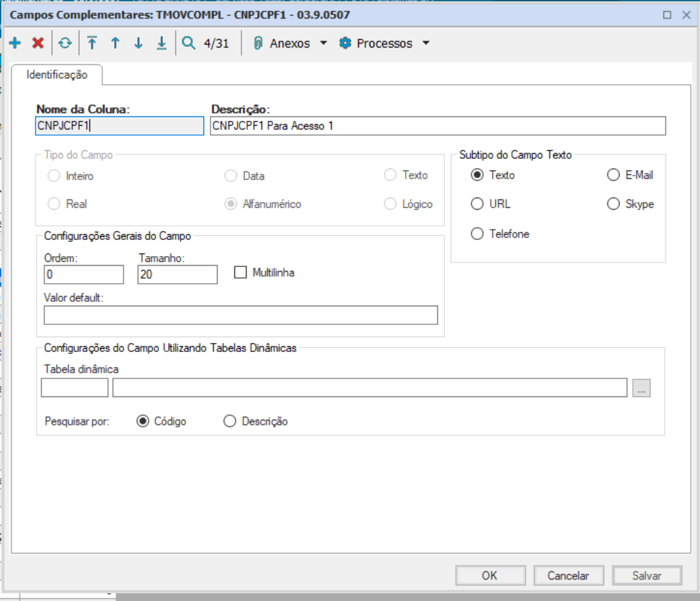This screenshot has height=601, width=700.
Task: Click the magnifier search icon
Action: (x=188, y=44)
